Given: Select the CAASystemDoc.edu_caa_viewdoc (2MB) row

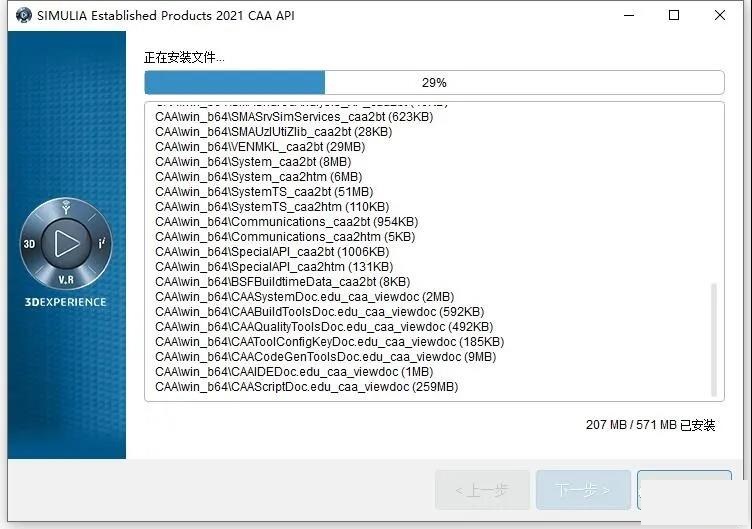Looking at the screenshot, I should point(305,296).
